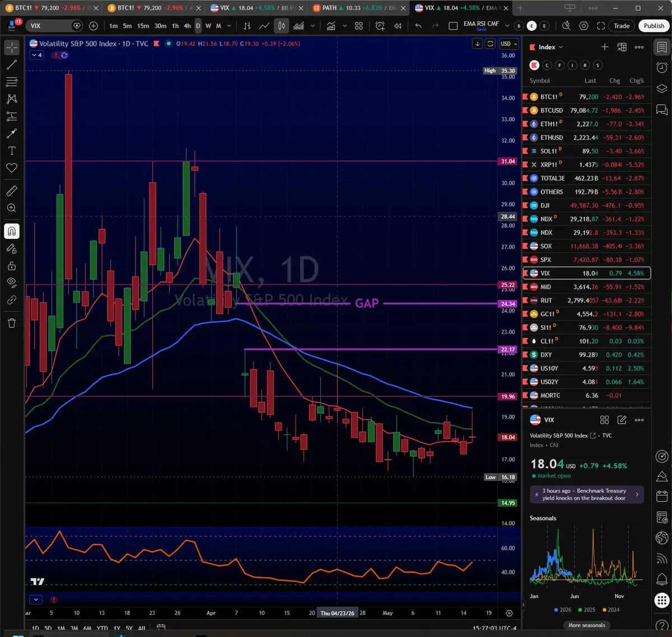Open the timeframe dropdown arrow after M
Screen dimensions: 672x637
pyautogui.click(x=229, y=26)
